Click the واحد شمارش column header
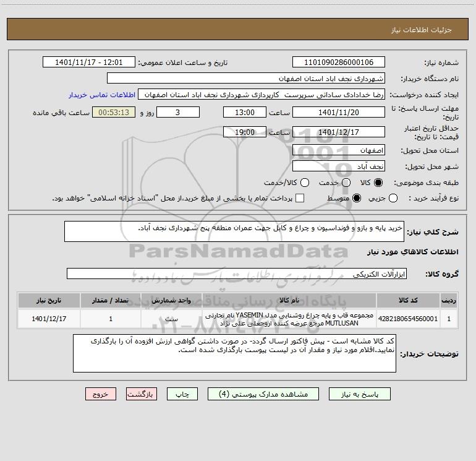This screenshot has height=461, width=476. [171, 300]
